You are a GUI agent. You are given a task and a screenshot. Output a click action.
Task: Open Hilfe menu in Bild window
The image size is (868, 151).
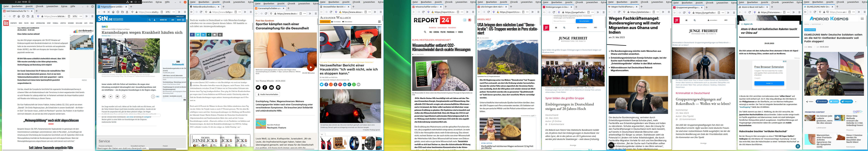click(73, 6)
